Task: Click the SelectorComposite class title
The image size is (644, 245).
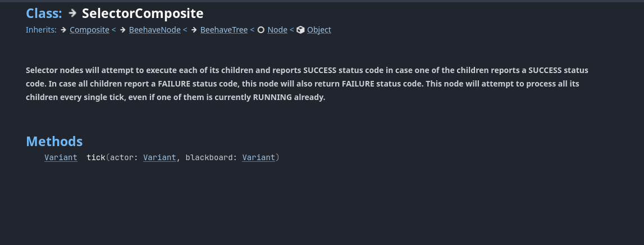Action: click(143, 13)
